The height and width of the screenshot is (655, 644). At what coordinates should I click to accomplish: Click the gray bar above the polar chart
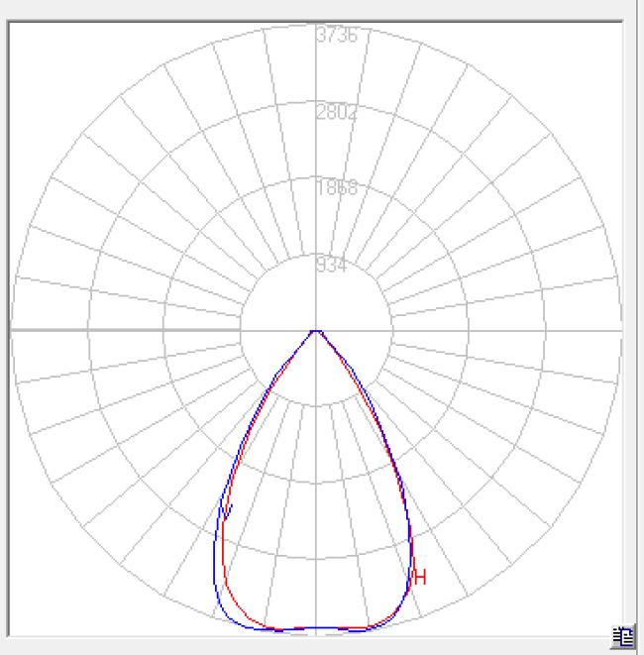point(317,9)
